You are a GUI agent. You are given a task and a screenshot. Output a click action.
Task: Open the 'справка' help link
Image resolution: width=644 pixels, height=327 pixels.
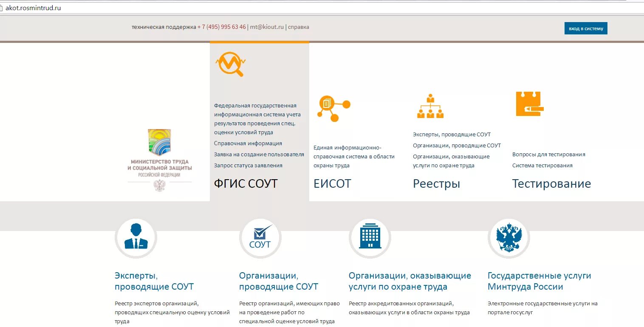tap(299, 27)
